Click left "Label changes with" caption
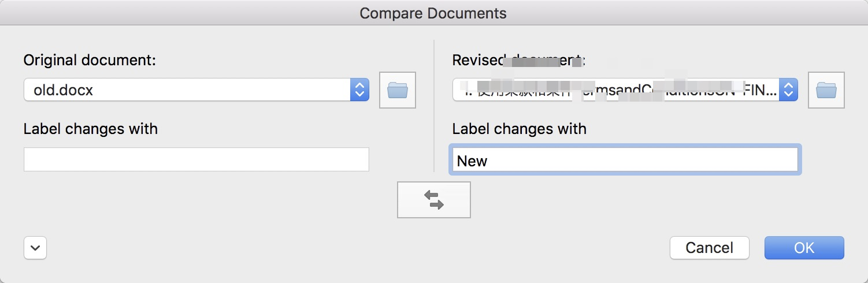The height and width of the screenshot is (283, 868). point(91,128)
